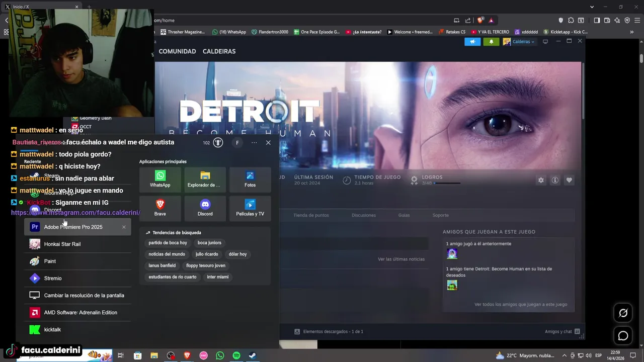
Task: Open Brave extensions puzzle icon
Action: (571, 21)
